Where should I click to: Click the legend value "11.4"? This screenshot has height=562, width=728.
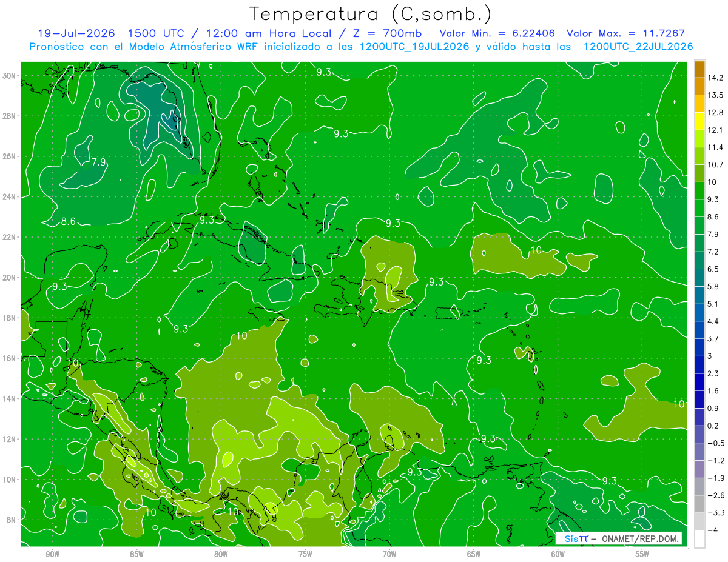[x=716, y=147]
